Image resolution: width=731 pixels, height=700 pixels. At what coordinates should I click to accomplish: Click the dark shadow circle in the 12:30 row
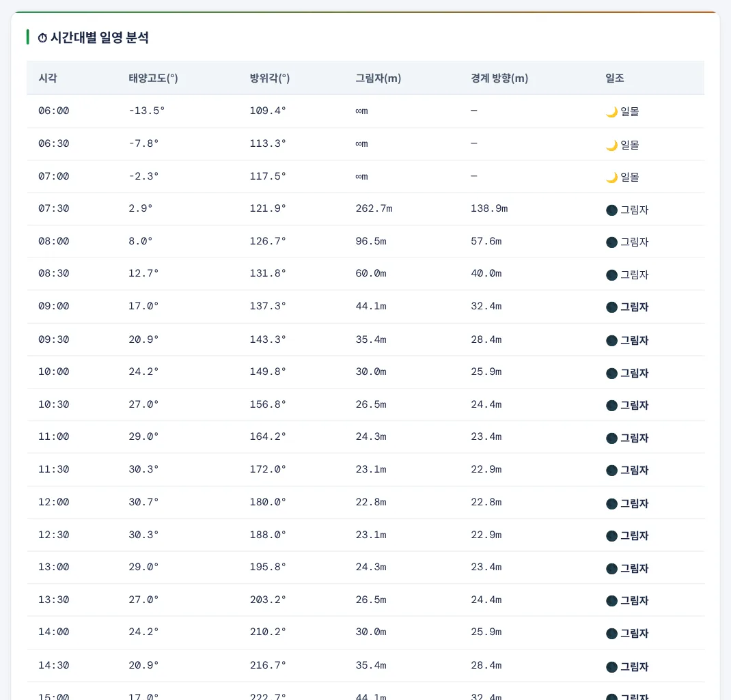[611, 535]
